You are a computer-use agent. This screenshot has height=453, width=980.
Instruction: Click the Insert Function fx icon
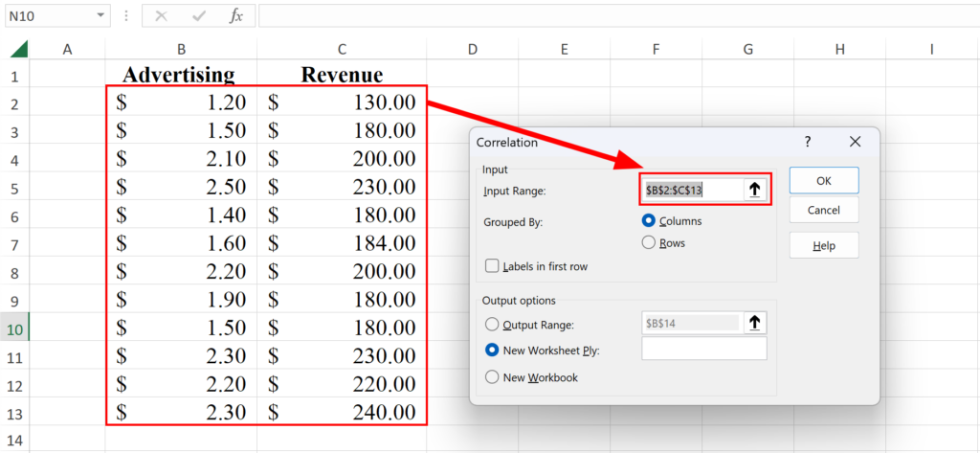(x=235, y=16)
